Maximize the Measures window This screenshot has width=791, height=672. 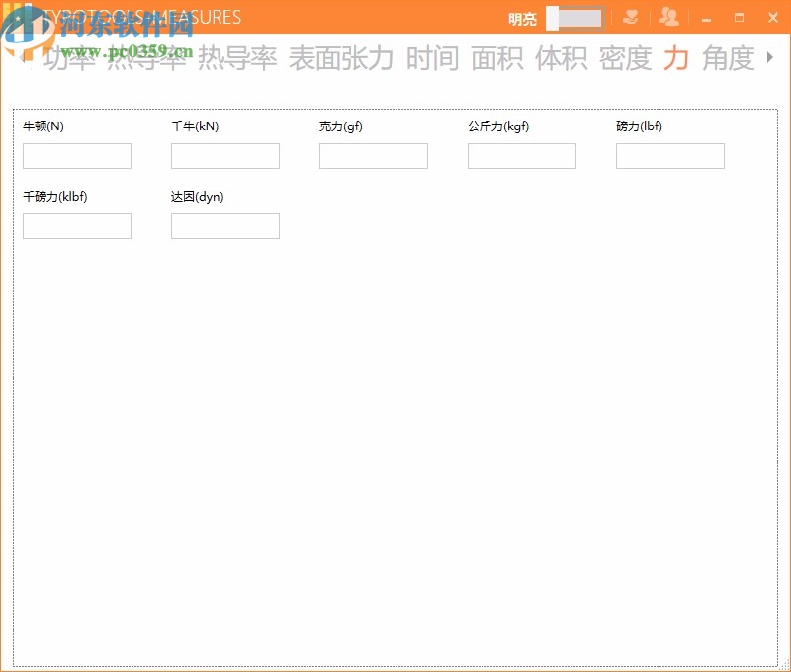(739, 18)
